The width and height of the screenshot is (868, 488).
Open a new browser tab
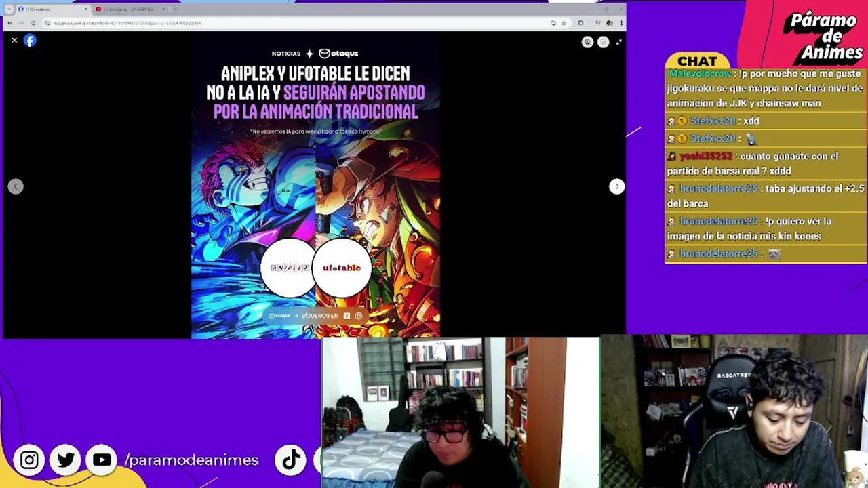175,9
